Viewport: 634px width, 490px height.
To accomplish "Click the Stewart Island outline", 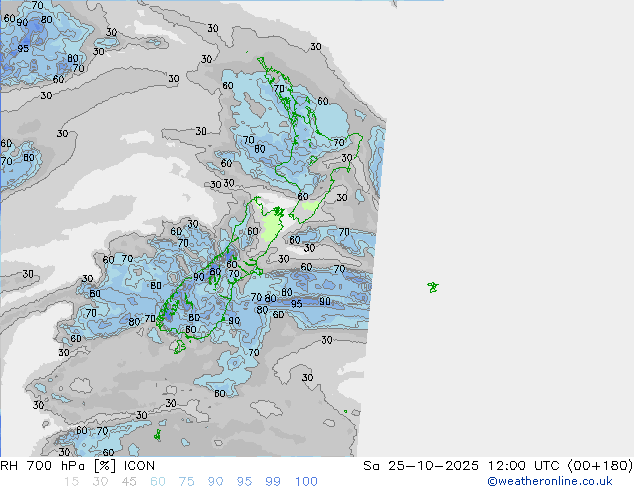I will point(180,346).
